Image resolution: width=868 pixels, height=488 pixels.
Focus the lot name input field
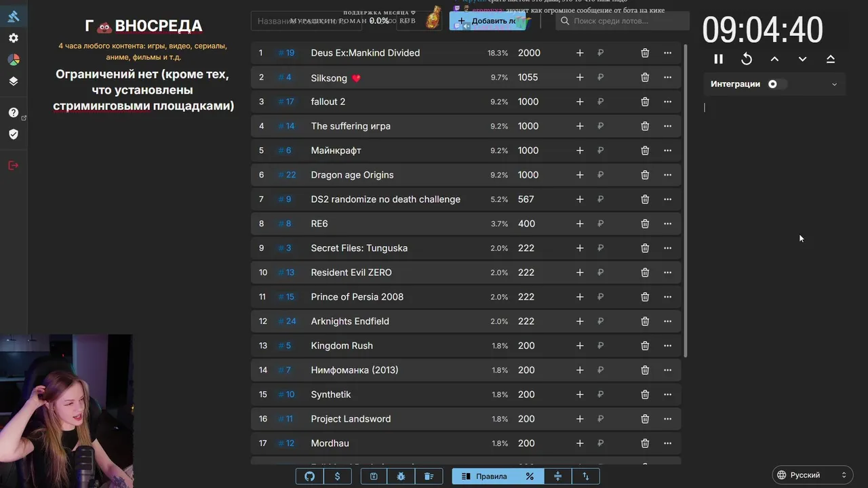[306, 21]
